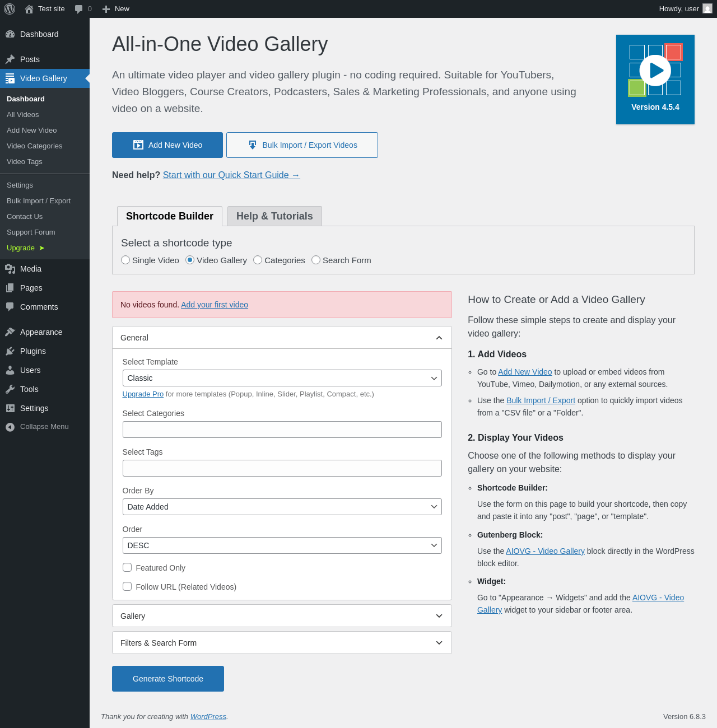The image size is (717, 728).
Task: Click the green Upgrade menu item
Action: click(x=45, y=248)
